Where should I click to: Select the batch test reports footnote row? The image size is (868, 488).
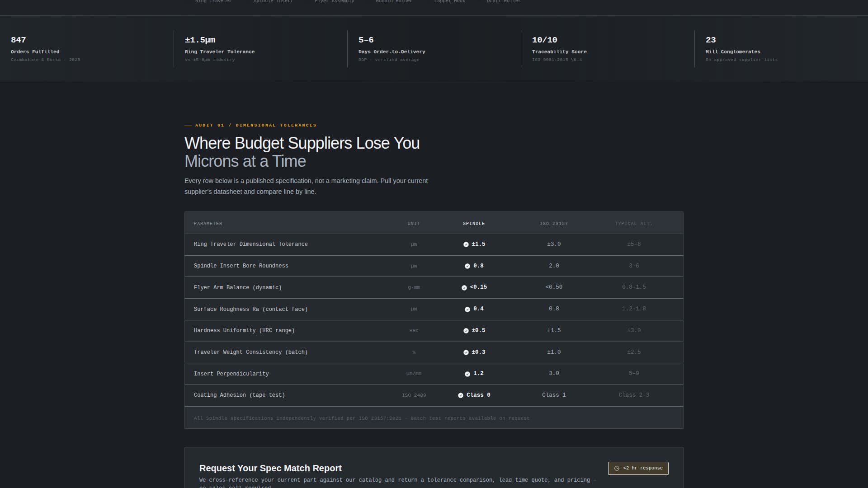click(x=361, y=418)
